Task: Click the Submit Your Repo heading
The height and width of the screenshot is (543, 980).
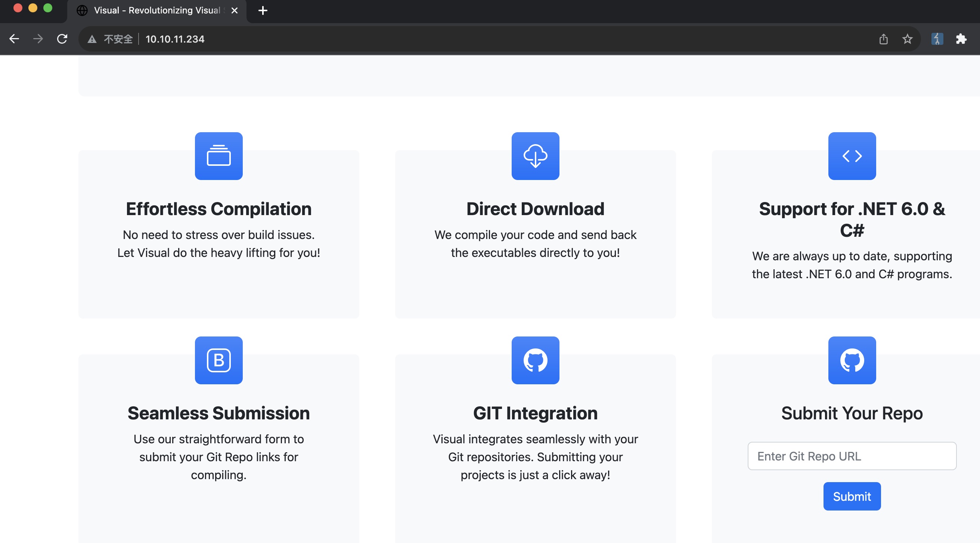Action: [852, 413]
